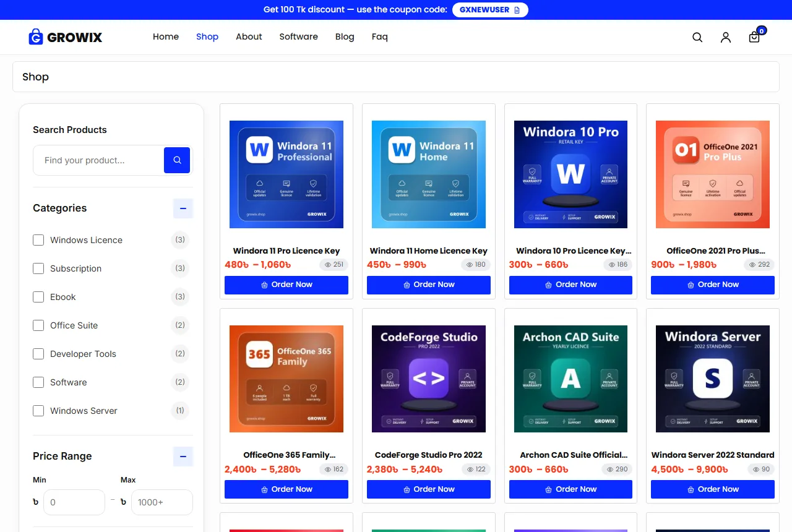
Task: Click the Max price input
Action: pos(162,502)
